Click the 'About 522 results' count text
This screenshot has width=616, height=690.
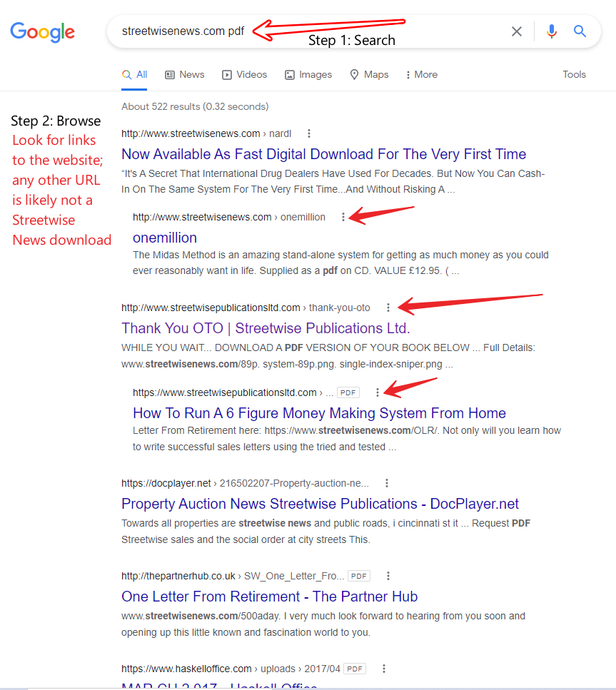[x=195, y=106]
